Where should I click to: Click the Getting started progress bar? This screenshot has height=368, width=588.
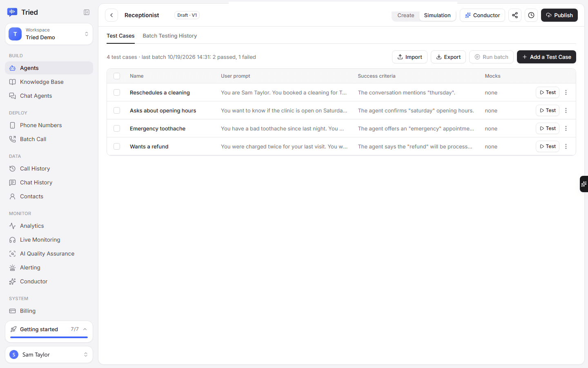pos(49,337)
